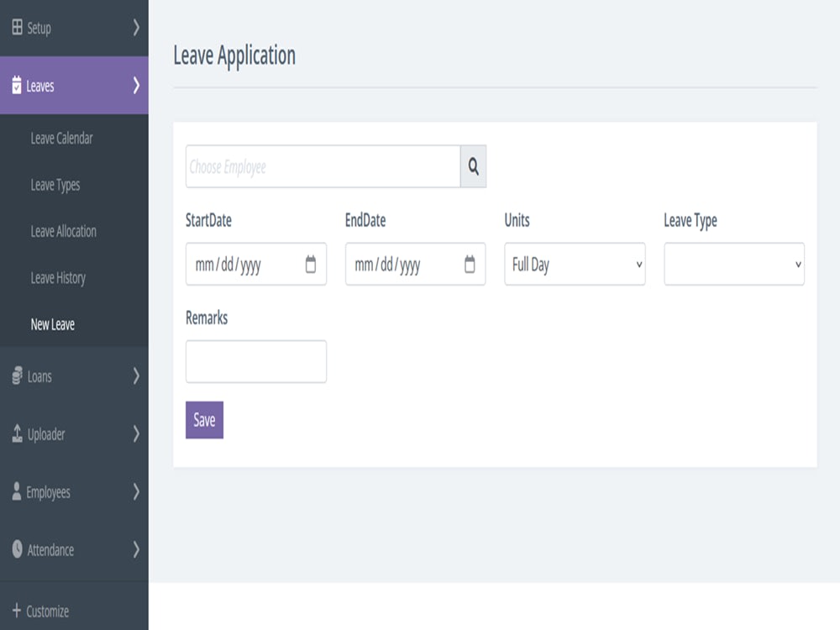The image size is (840, 630).
Task: Open Leave Allocation from the sidebar
Action: coord(62,231)
